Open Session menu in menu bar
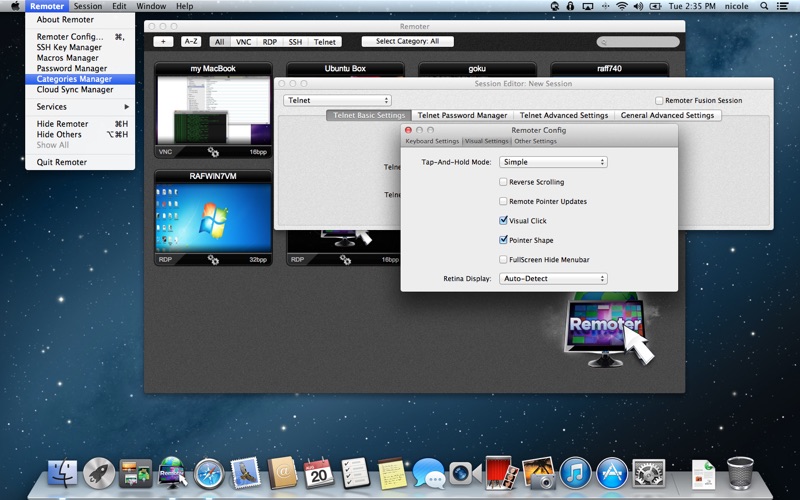Screen dimensions: 800x500 88,6
